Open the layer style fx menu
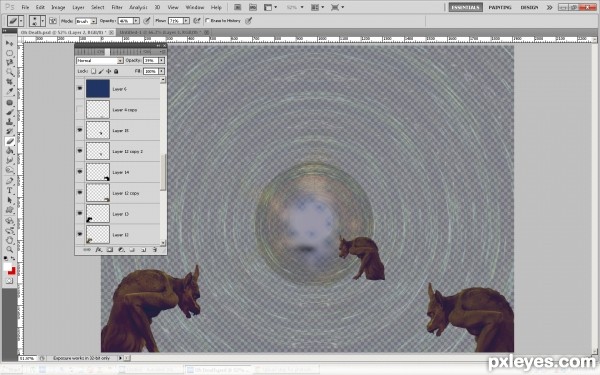 [98, 250]
